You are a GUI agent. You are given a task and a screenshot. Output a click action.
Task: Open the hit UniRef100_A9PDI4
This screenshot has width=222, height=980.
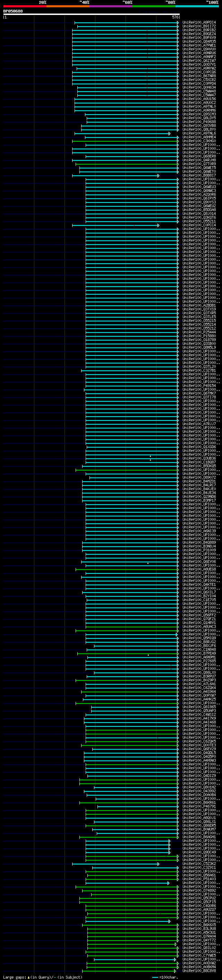[x=199, y=23]
